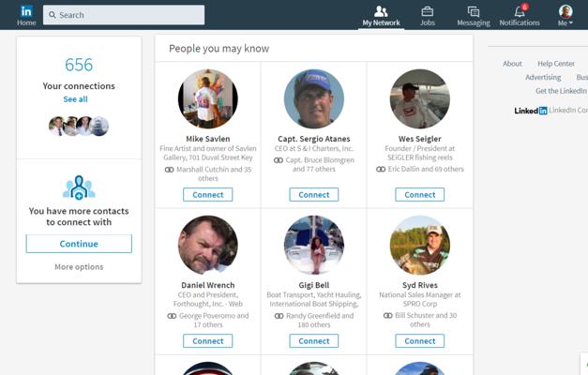Click the LinkedIn Home logo icon
The height and width of the screenshot is (375, 588).
pyautogui.click(x=26, y=11)
